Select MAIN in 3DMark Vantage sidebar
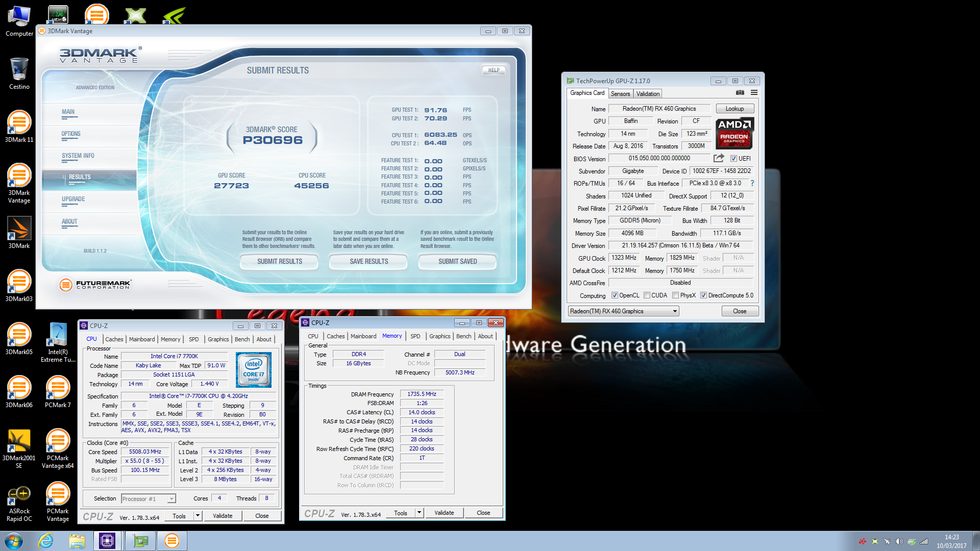Screen dimensions: 980x551 [68, 112]
